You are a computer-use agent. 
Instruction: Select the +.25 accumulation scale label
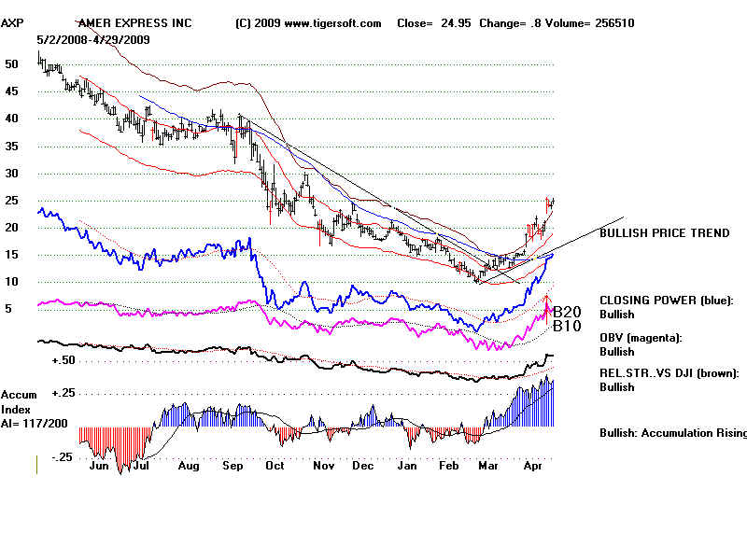pyautogui.click(x=63, y=393)
